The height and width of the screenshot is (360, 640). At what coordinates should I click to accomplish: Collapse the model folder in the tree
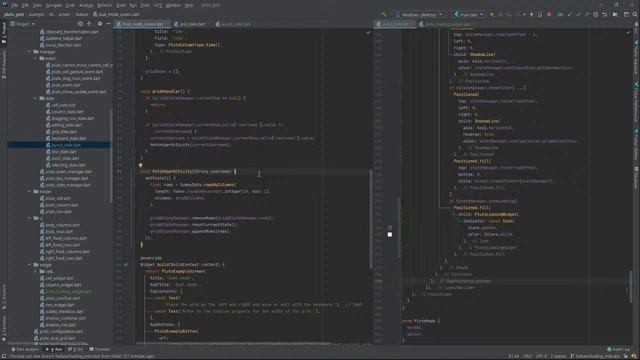tap(29, 191)
